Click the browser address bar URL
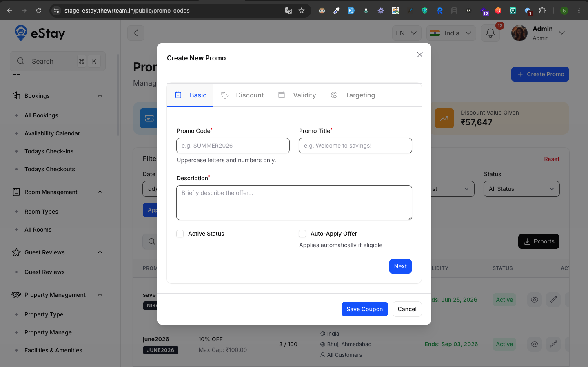 [x=127, y=11]
